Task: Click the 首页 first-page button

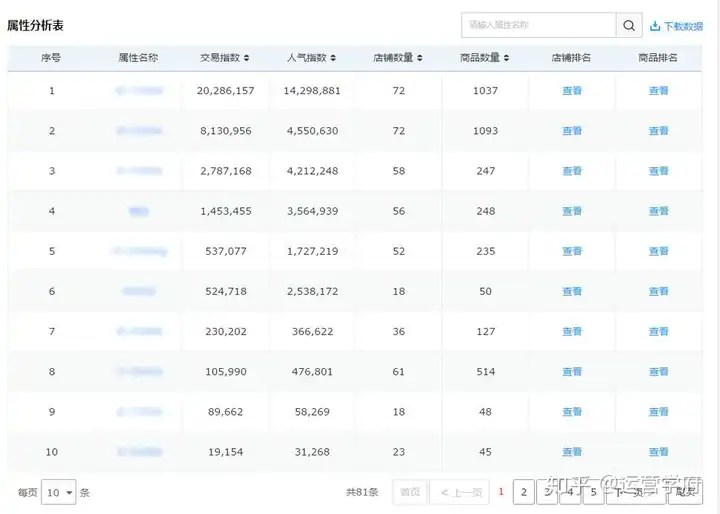Action: tap(410, 492)
